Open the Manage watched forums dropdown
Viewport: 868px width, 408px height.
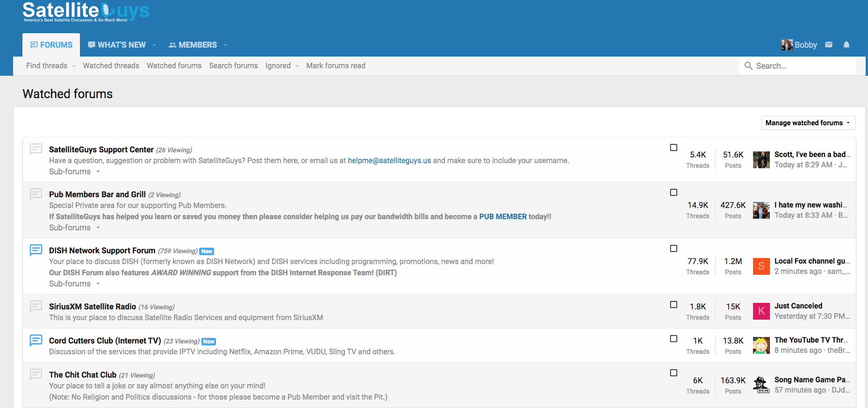808,123
